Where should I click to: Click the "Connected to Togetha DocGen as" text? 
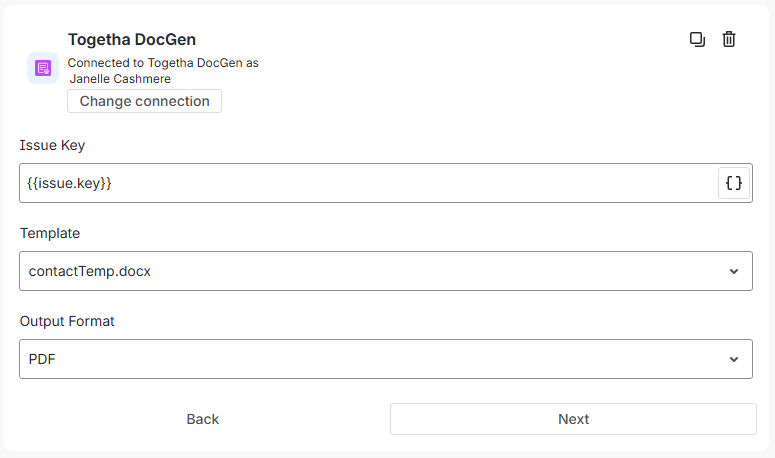click(x=163, y=63)
